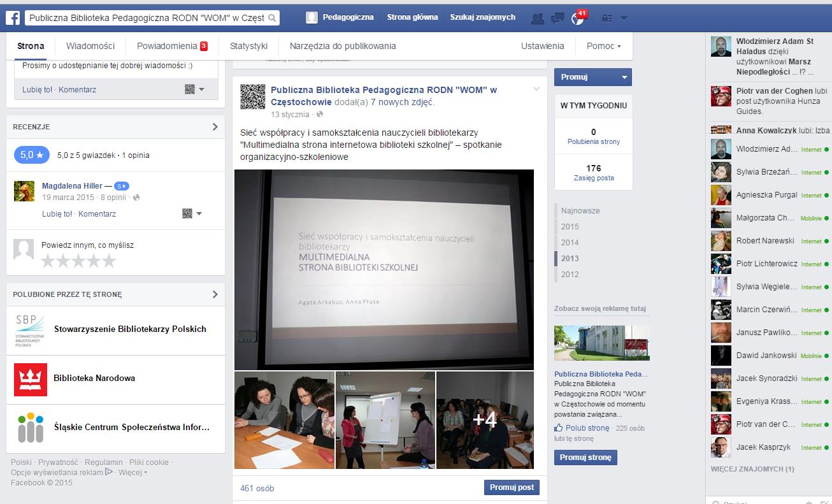832x504 pixels.
Task: Click Promuj post button
Action: coord(512,487)
